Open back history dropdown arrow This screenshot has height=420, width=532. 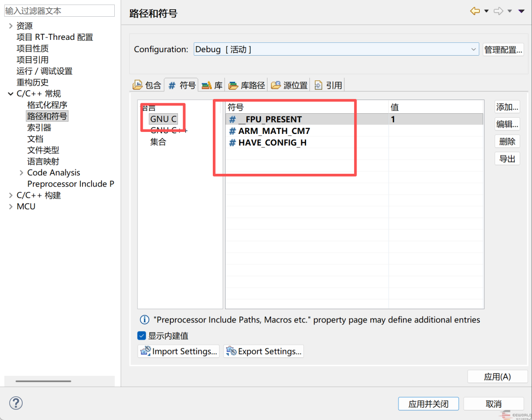coord(486,11)
